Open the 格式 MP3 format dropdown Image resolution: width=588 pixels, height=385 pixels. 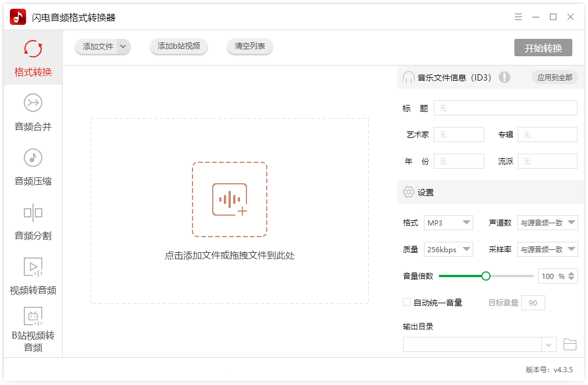coord(448,222)
